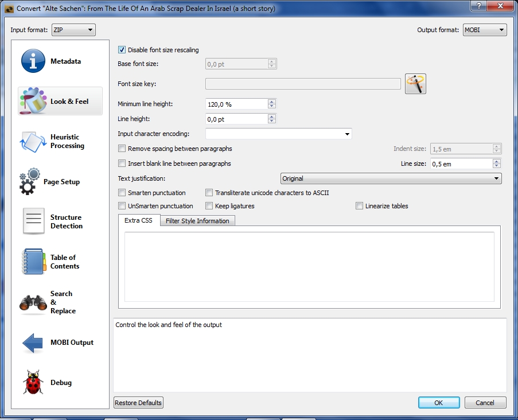518x420 pixels.
Task: Open Text justification Original dropdown
Action: (391, 178)
